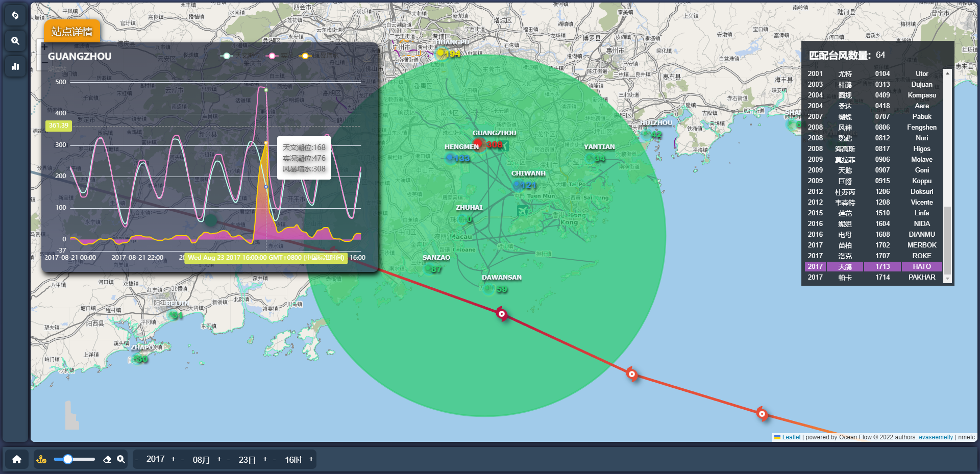Select typhoon row 2017 ROKE
980x474 pixels.
click(873, 256)
